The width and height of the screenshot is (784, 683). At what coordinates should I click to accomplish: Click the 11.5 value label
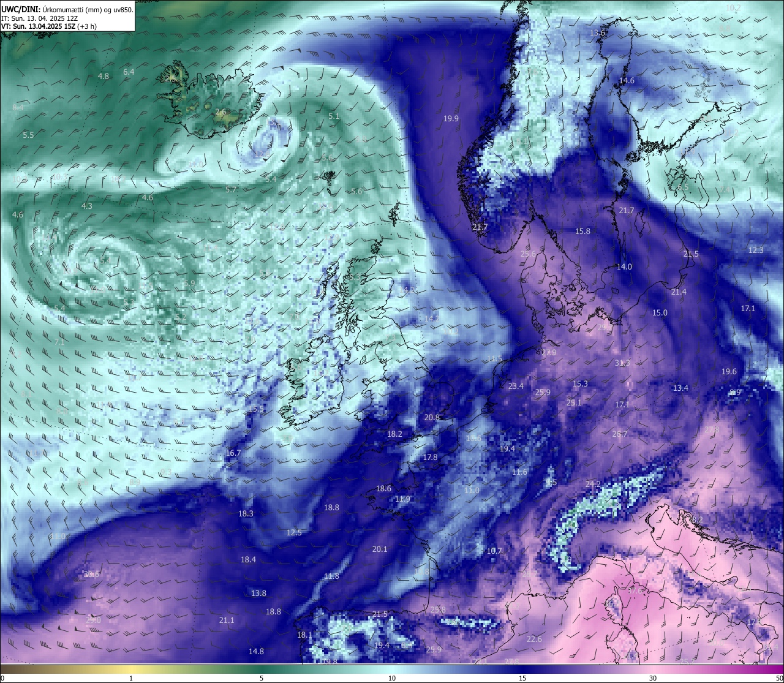(x=494, y=358)
